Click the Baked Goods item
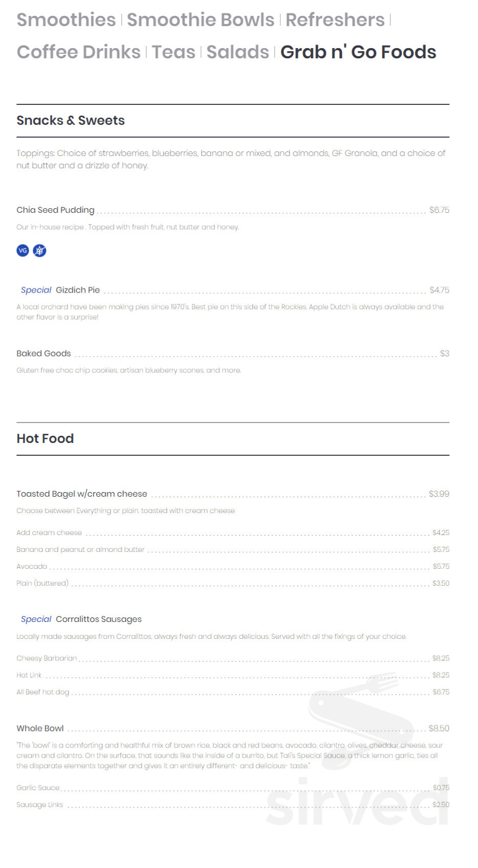Image resolution: width=478 pixels, height=868 pixels. pyautogui.click(x=44, y=353)
